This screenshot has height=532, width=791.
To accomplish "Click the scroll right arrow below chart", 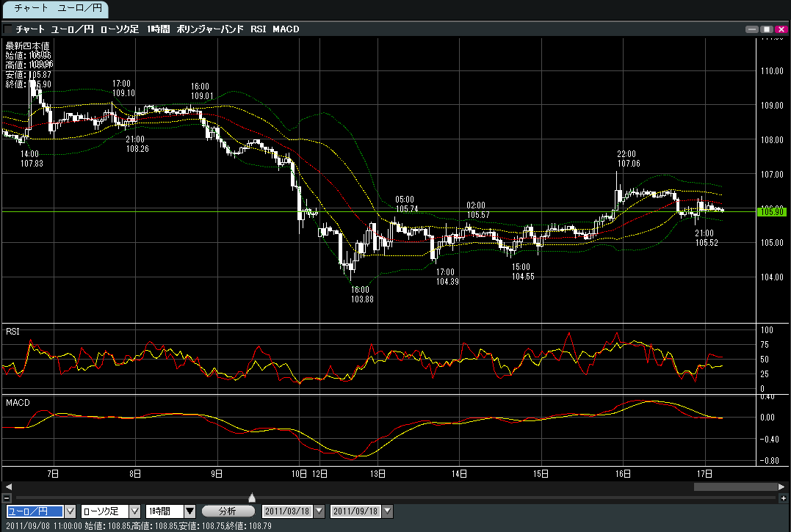I will click(x=781, y=487).
